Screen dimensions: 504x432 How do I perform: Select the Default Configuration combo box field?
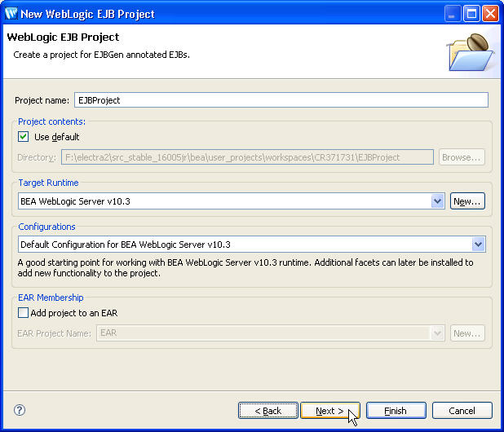tap(252, 245)
